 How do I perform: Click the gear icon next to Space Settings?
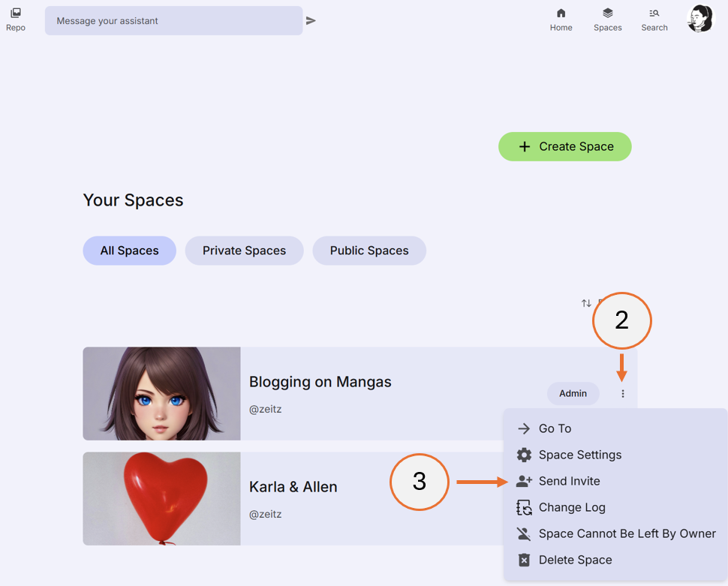[x=522, y=455]
